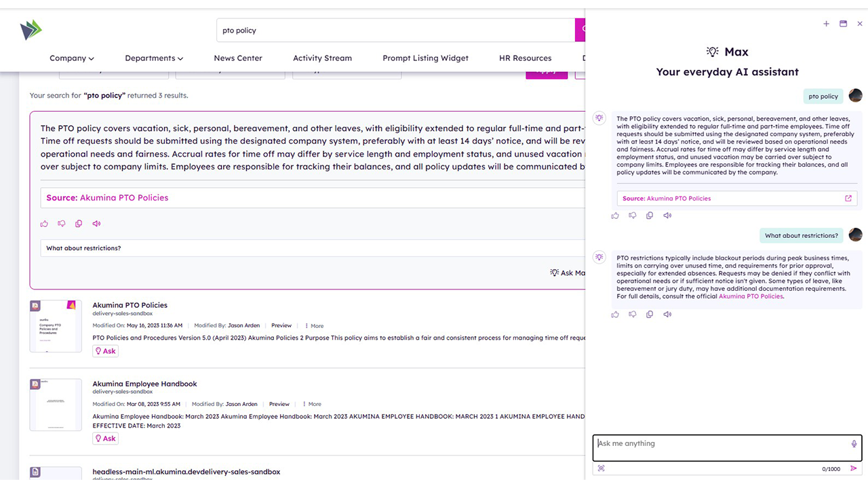Image resolution: width=868 pixels, height=488 pixels.
Task: Click the lightbulb icon beside the first Max answer
Action: tap(599, 118)
